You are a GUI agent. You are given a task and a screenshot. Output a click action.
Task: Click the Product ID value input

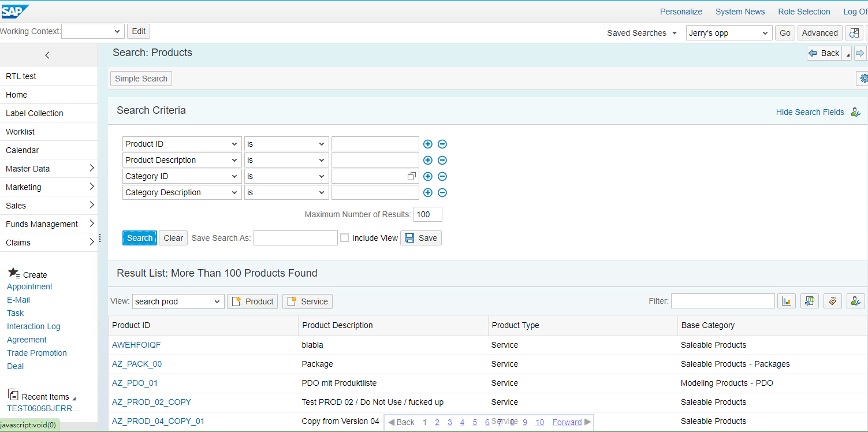pyautogui.click(x=375, y=144)
